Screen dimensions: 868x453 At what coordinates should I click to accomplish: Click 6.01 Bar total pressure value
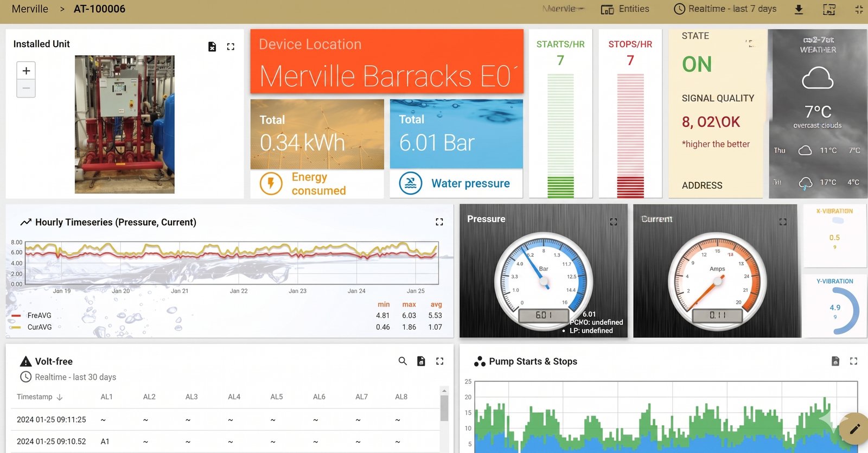[x=437, y=143]
